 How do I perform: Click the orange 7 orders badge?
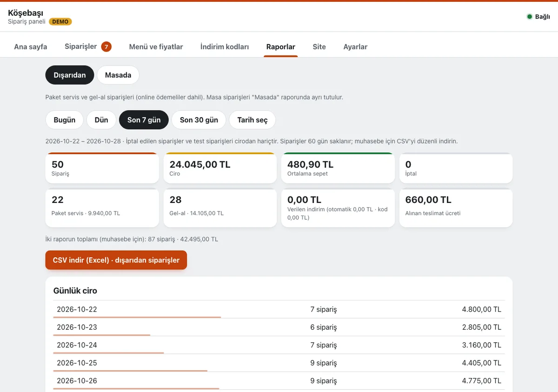[x=106, y=46]
